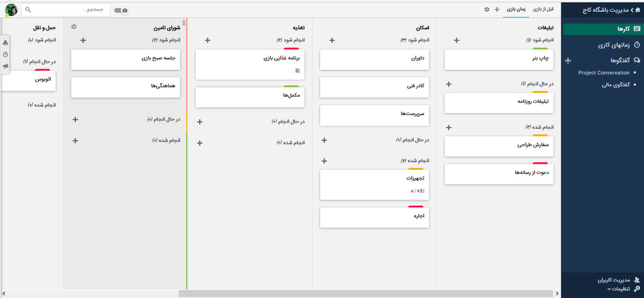Add card to تغذیه انجام شده
Screen dimensions: 644x298
[200, 143]
